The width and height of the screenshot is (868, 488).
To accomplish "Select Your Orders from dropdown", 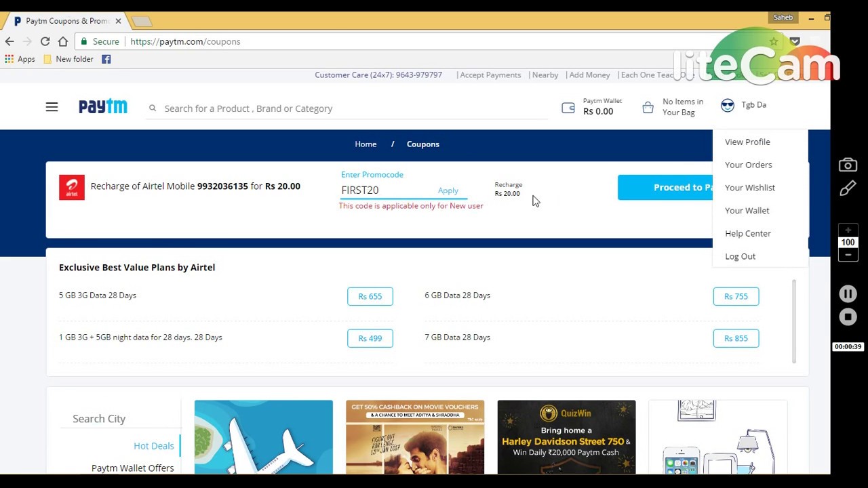I will 748,165.
